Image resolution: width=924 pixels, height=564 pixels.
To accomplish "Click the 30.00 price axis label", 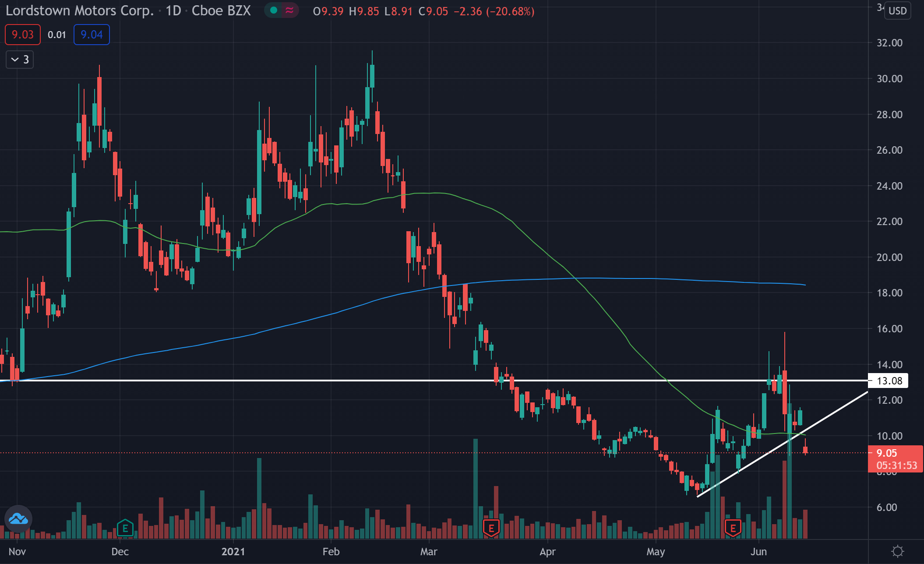I will [889, 79].
